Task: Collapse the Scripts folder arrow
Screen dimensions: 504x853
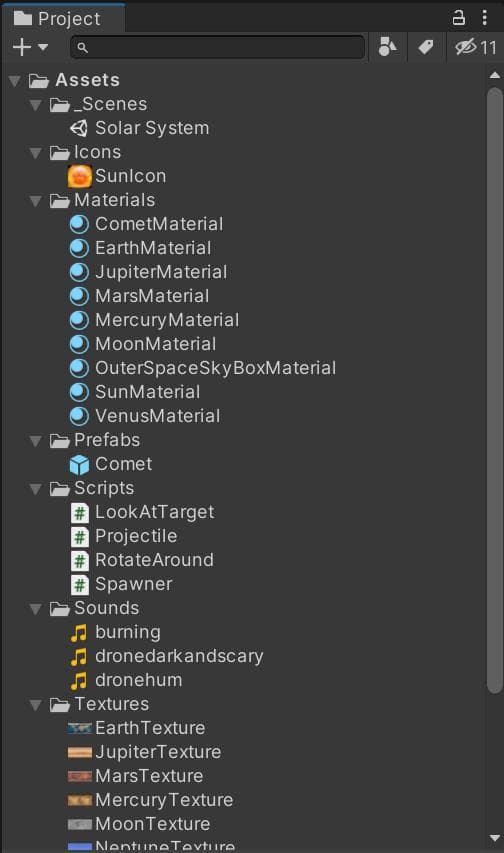Action: point(36,489)
